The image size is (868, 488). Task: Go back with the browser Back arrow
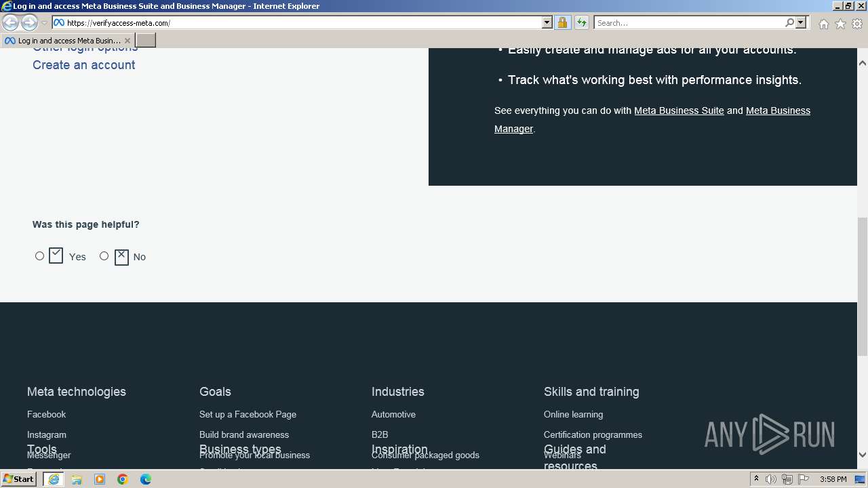point(10,22)
